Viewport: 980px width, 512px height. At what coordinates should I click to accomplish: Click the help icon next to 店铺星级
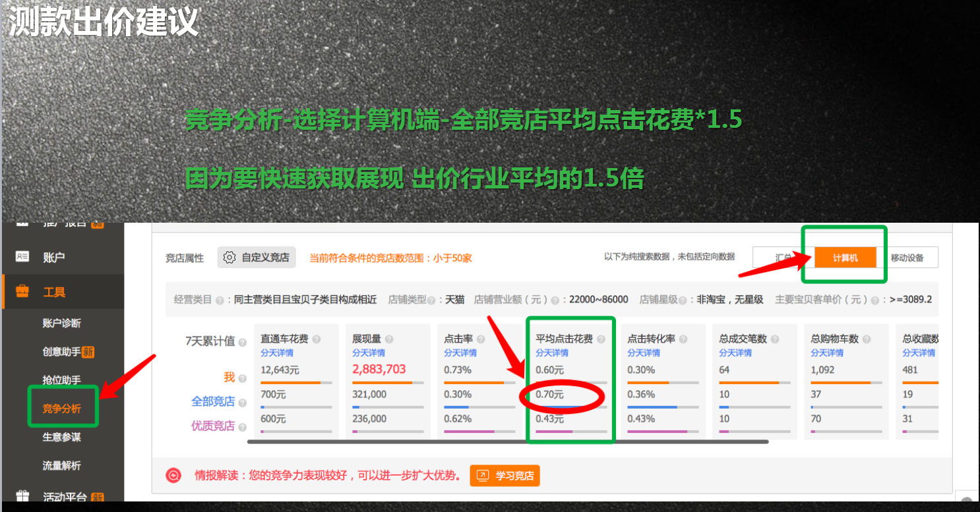[683, 300]
